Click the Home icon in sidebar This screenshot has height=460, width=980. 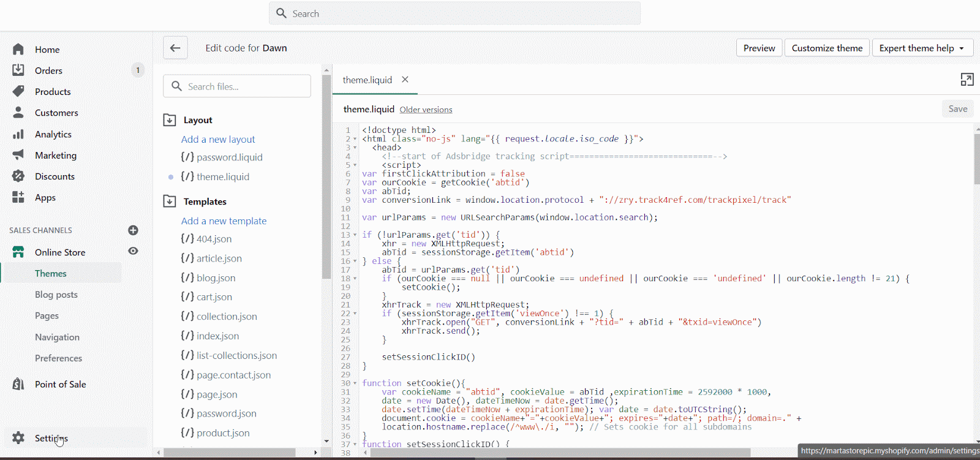pyautogui.click(x=18, y=49)
